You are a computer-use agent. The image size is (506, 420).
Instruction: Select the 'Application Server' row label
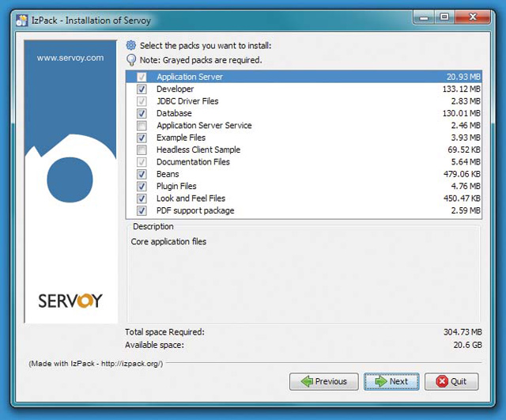(190, 77)
